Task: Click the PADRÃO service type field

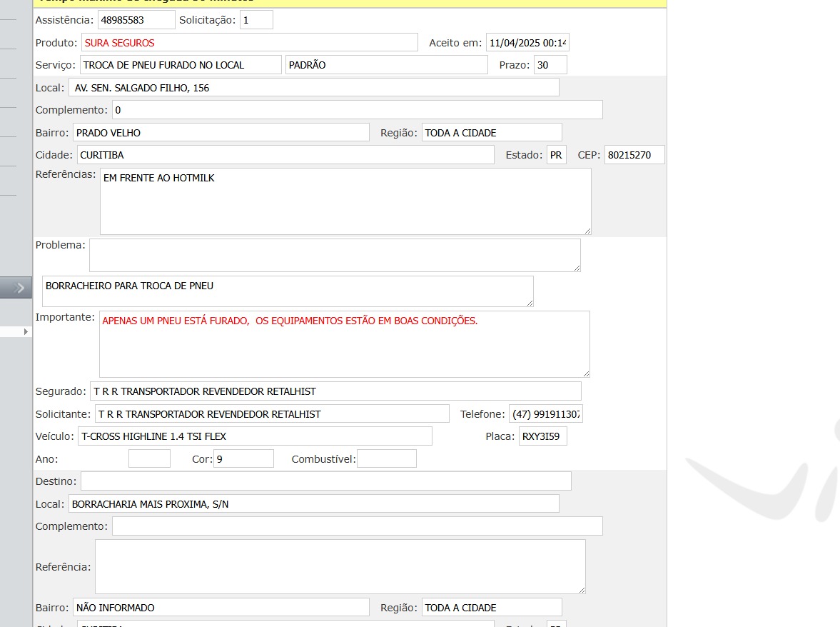Action: click(x=387, y=65)
